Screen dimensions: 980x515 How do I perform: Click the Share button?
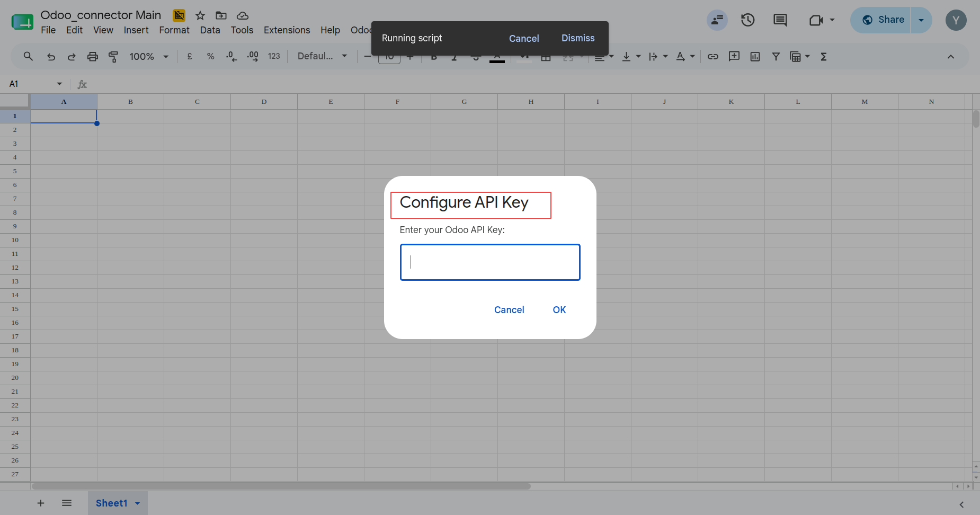point(884,20)
